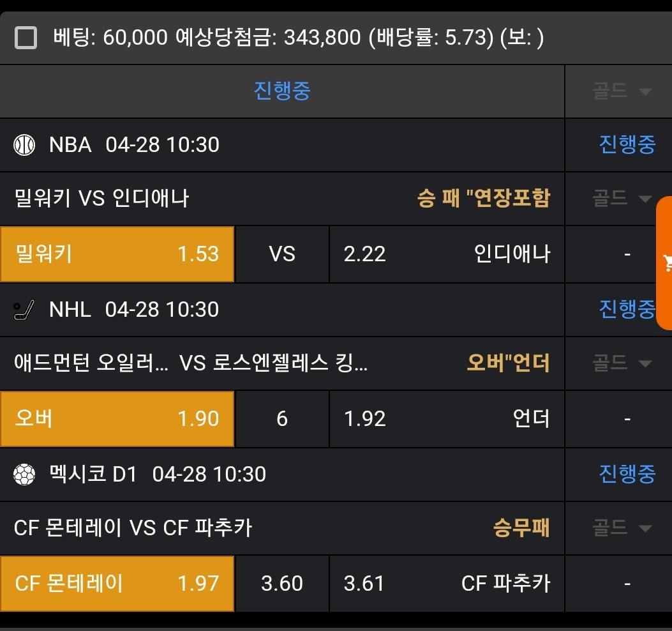
Task: Click 진행중 status link on 멕시코 D1 row
Action: (x=627, y=475)
